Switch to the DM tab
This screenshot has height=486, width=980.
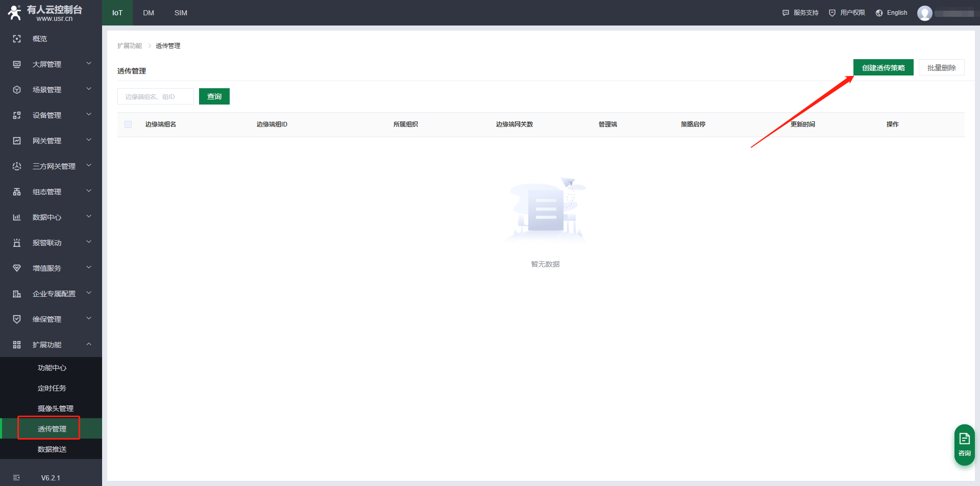tap(149, 13)
